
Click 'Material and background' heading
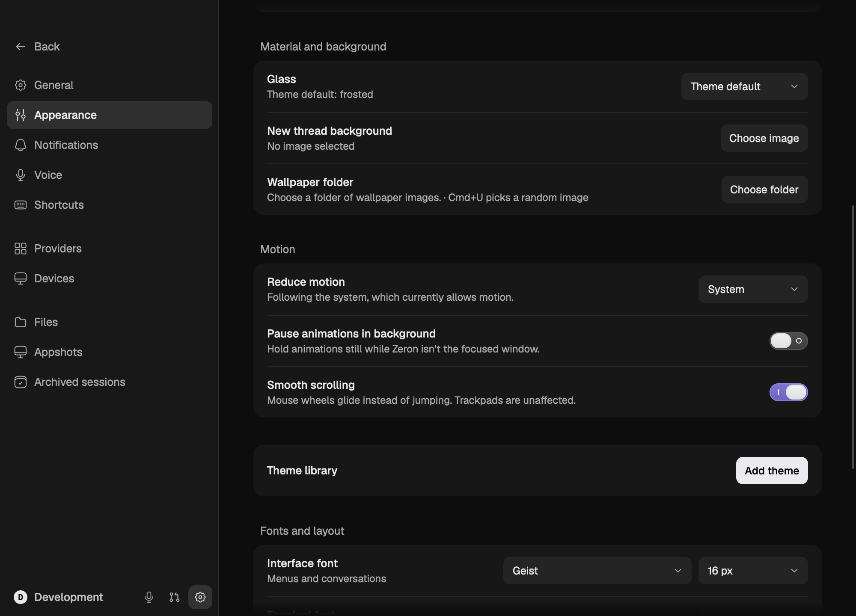point(323,47)
